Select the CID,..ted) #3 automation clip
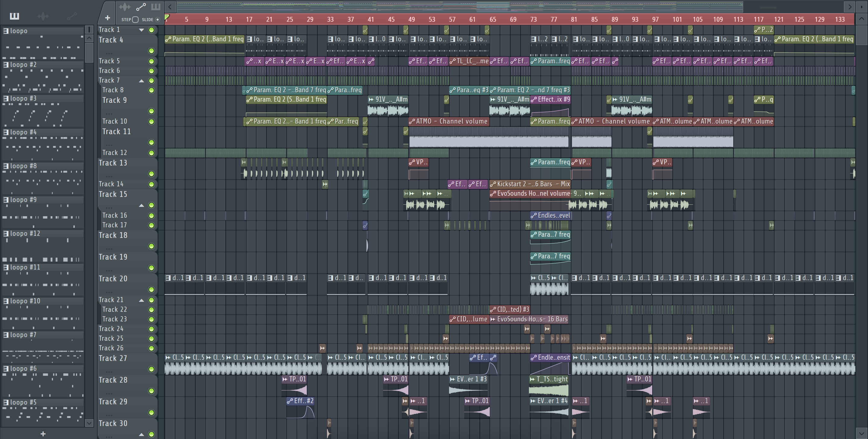Screen dimensions: 868x439 [509, 309]
